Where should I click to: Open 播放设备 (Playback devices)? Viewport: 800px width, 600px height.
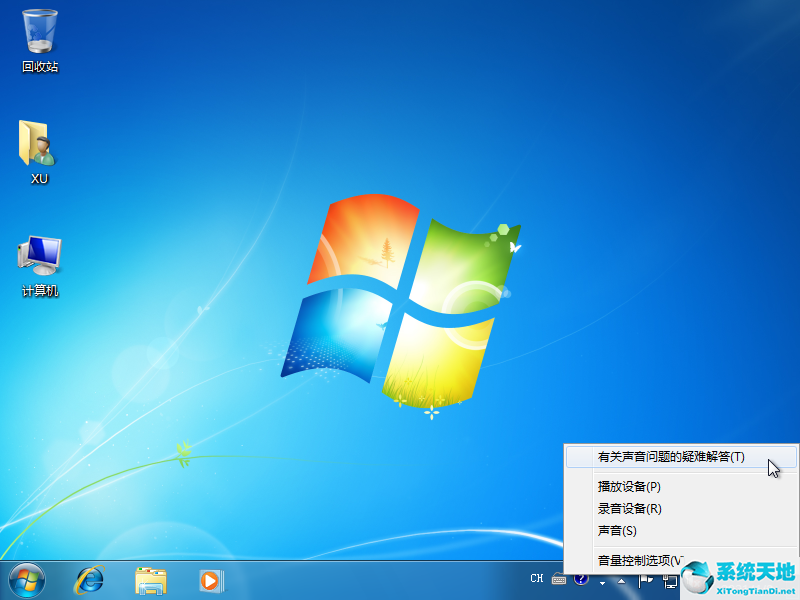(630, 485)
